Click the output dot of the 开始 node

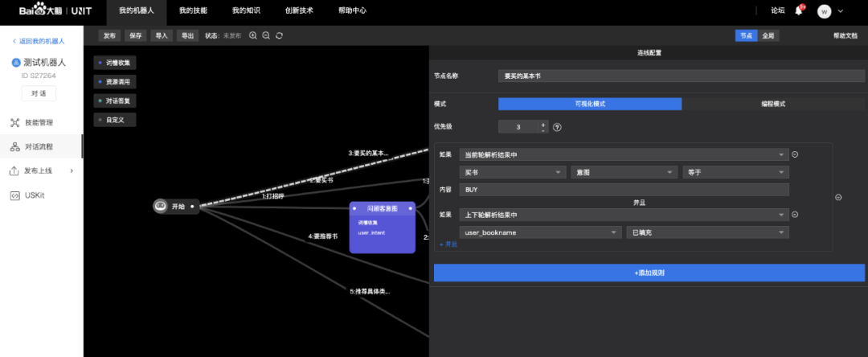[x=192, y=206]
